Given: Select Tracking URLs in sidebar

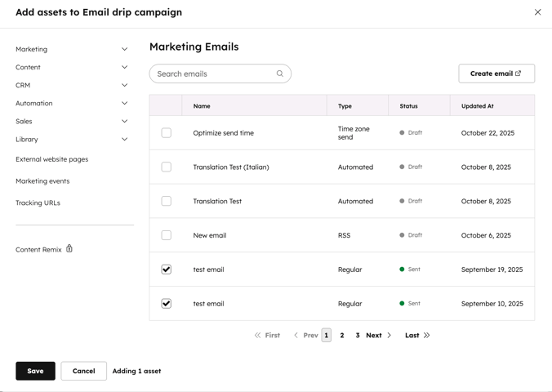Looking at the screenshot, I should tap(38, 203).
